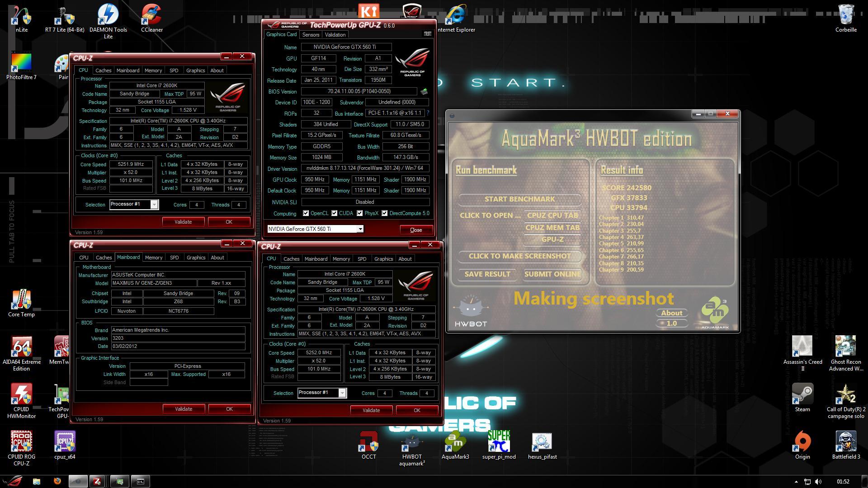Image resolution: width=868 pixels, height=488 pixels.
Task: Open the Corbeille recycle bin
Action: tap(846, 18)
